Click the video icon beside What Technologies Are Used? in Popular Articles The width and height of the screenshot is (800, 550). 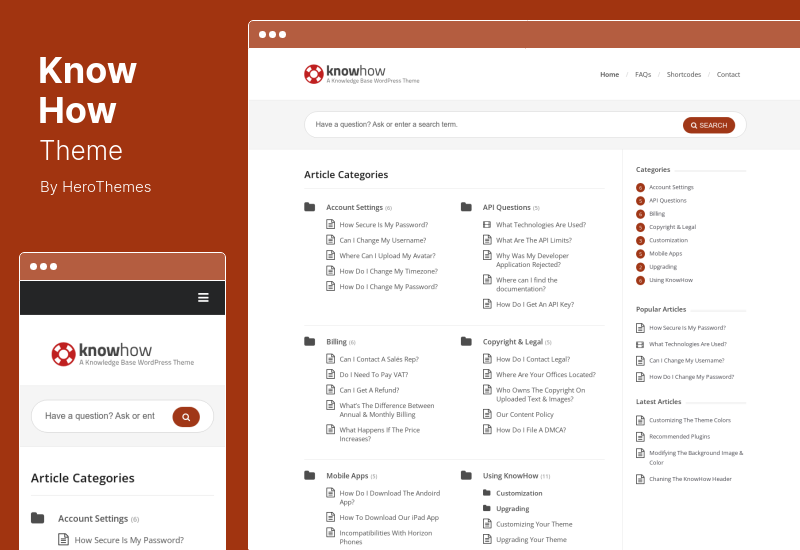pos(640,344)
